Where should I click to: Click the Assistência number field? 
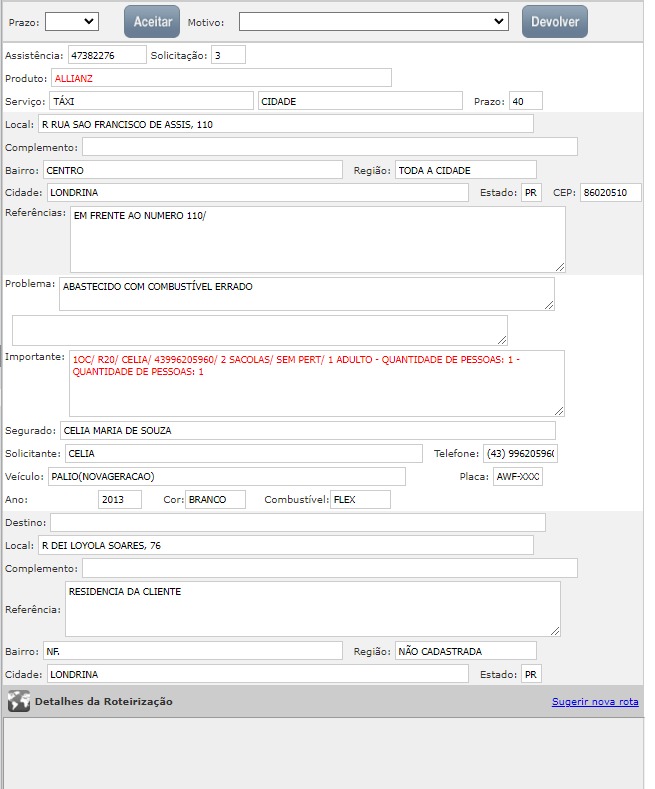pos(106,55)
